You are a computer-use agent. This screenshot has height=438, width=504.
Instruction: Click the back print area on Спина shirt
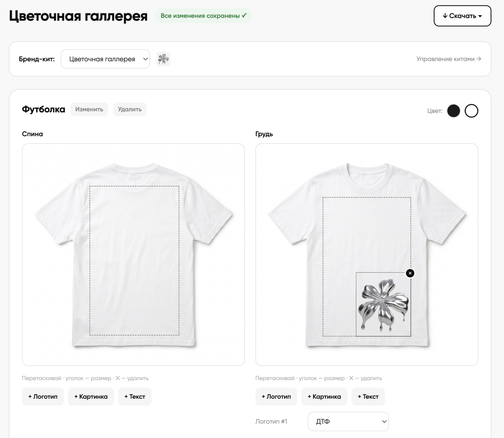[x=135, y=261]
